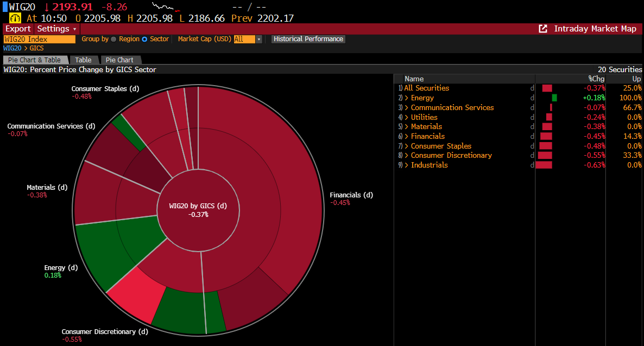Switch to the Pie Chart & Table tab
644x346 pixels.
tap(35, 60)
